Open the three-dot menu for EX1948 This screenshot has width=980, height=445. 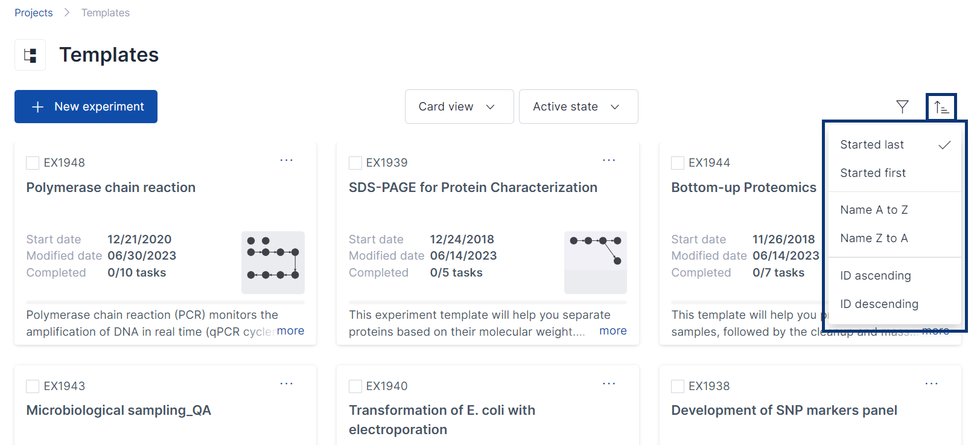point(287,161)
